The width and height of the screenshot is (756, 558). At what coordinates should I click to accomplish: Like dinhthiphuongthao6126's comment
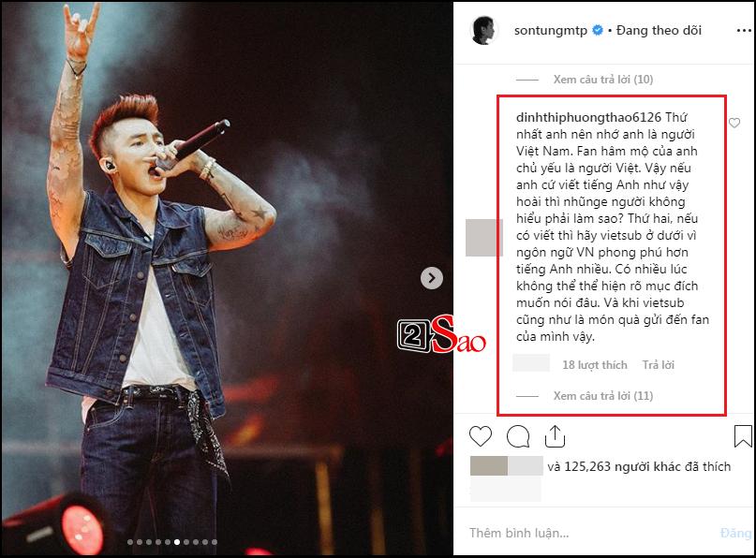click(734, 123)
